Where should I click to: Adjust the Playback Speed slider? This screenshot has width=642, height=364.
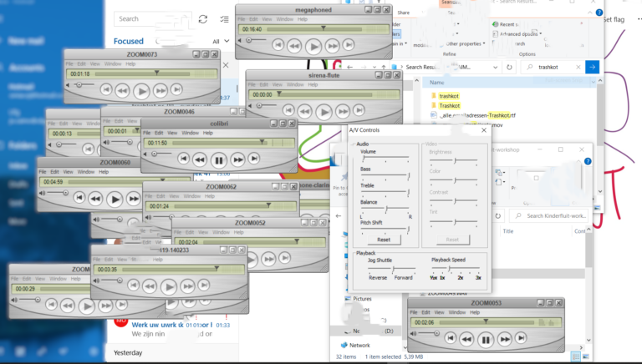[455, 268]
